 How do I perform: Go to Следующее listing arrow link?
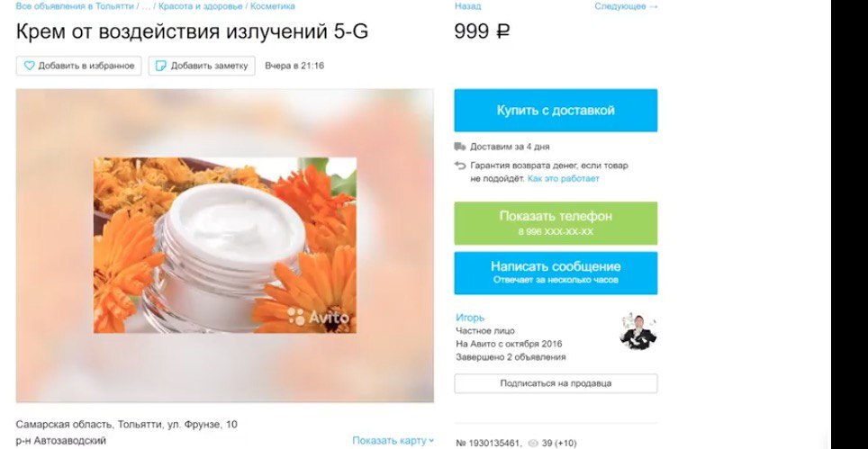click(x=626, y=6)
